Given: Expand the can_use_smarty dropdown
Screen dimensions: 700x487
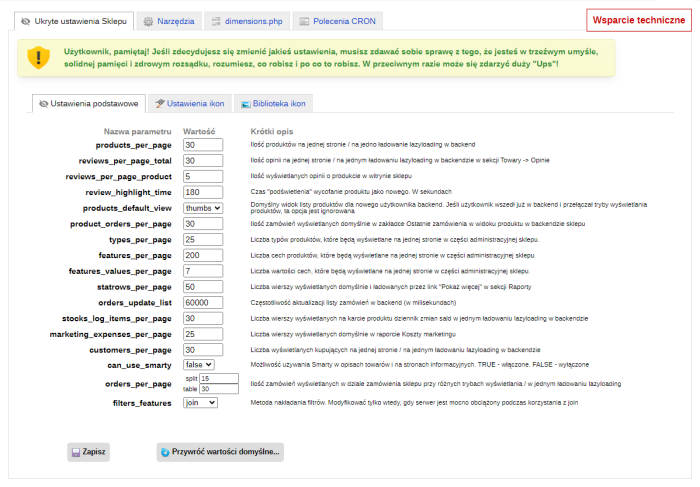Looking at the screenshot, I should (198, 365).
